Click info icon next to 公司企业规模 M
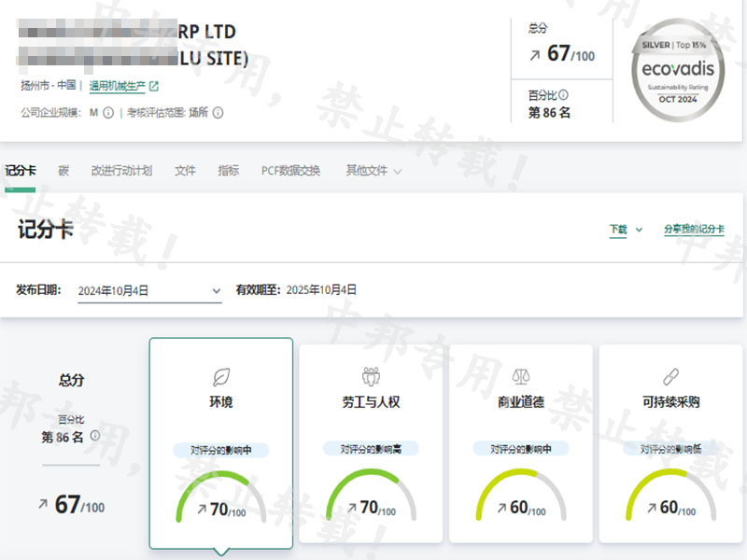 (108, 113)
